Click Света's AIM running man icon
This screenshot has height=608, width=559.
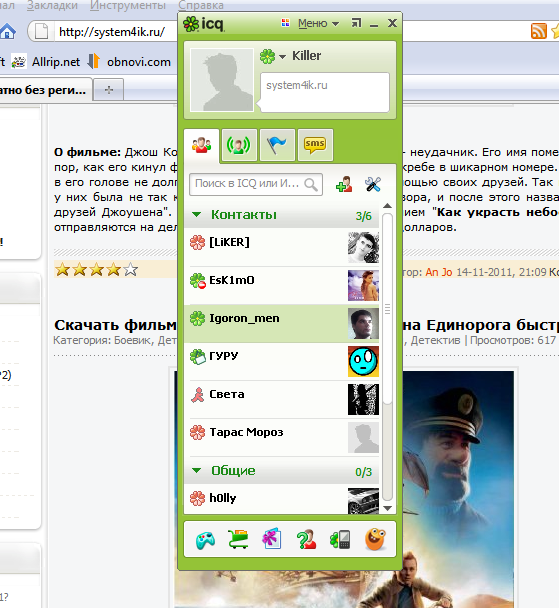click(x=197, y=394)
